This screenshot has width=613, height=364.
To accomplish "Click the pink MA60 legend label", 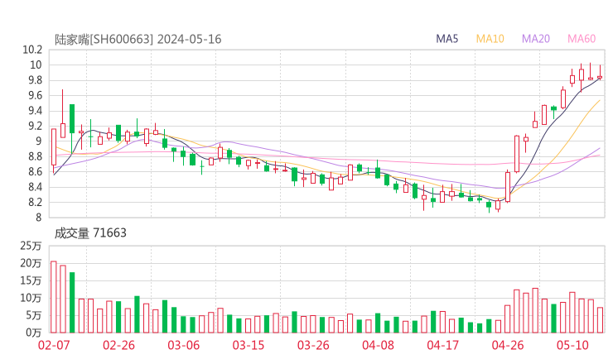I will pos(582,39).
